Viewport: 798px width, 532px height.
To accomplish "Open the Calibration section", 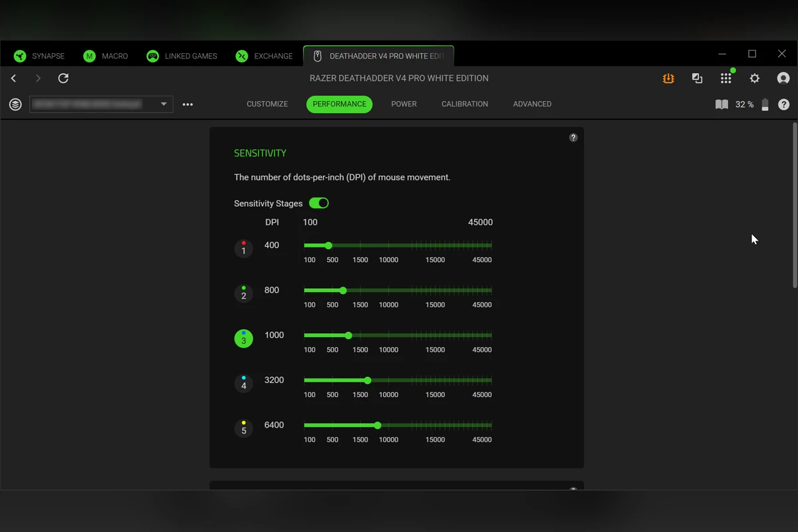I will 465,104.
